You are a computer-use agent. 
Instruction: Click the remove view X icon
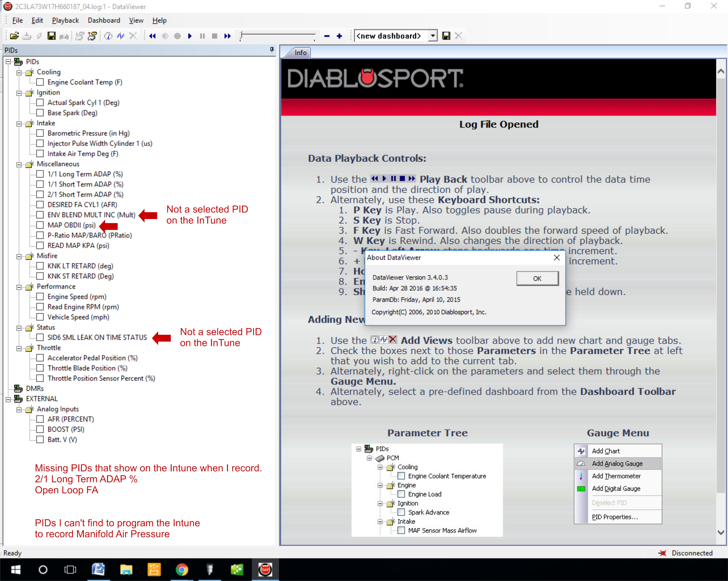point(133,36)
